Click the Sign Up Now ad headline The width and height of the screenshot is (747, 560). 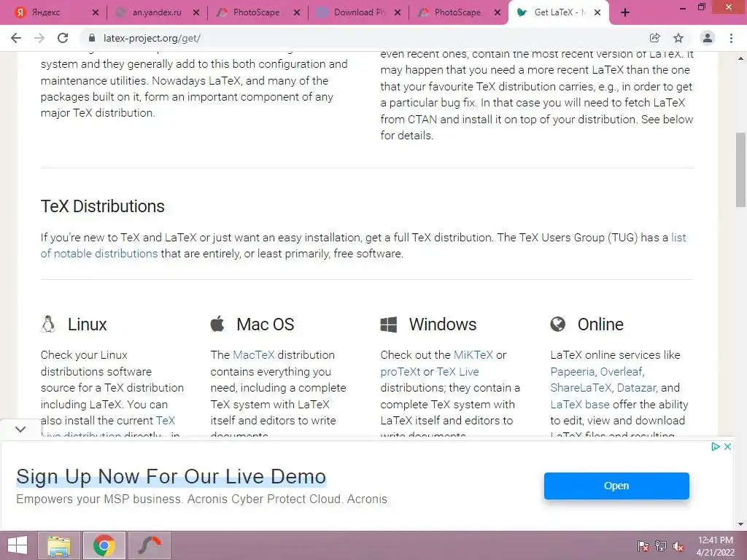pos(171,476)
